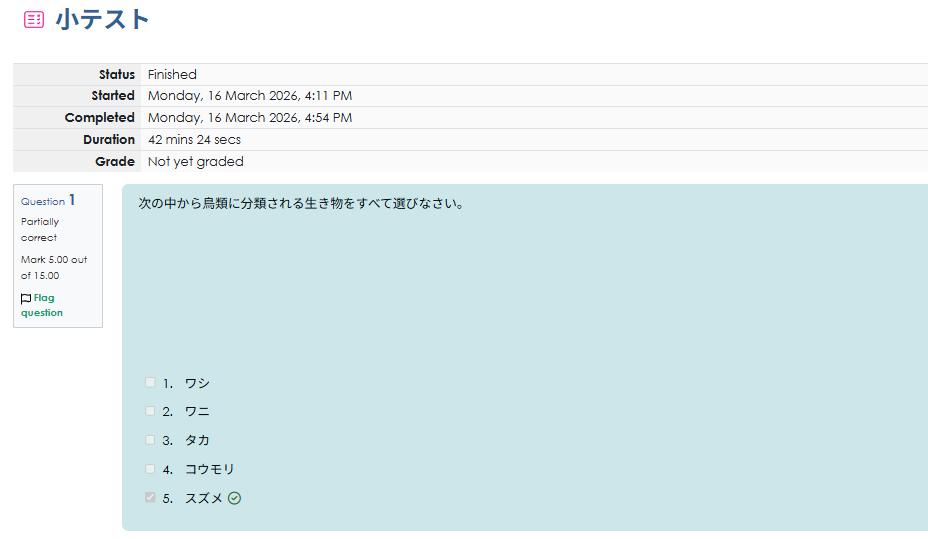Click the Mark 5.00 out of 15.00 text
Screen dimensions: 928x539
coord(54,267)
